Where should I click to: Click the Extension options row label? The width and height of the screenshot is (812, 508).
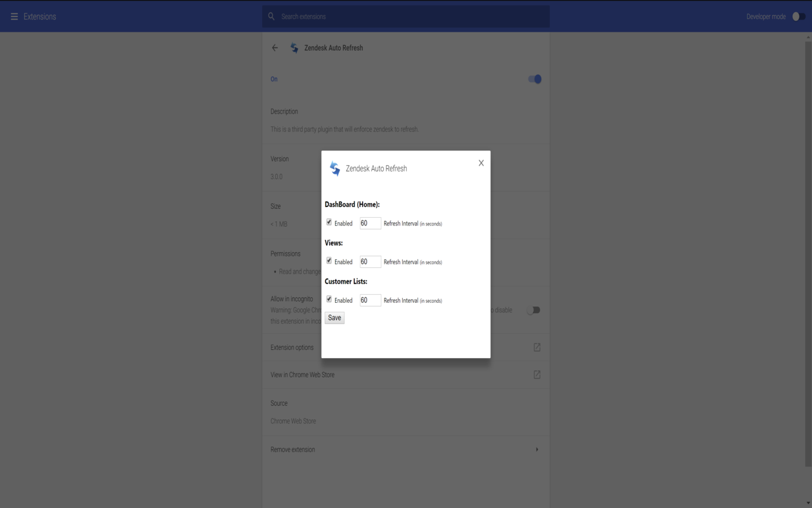pos(292,347)
